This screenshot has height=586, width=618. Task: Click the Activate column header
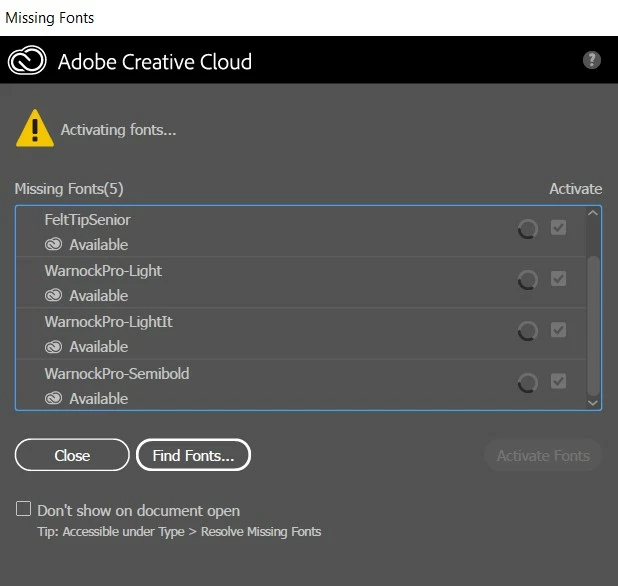point(576,189)
